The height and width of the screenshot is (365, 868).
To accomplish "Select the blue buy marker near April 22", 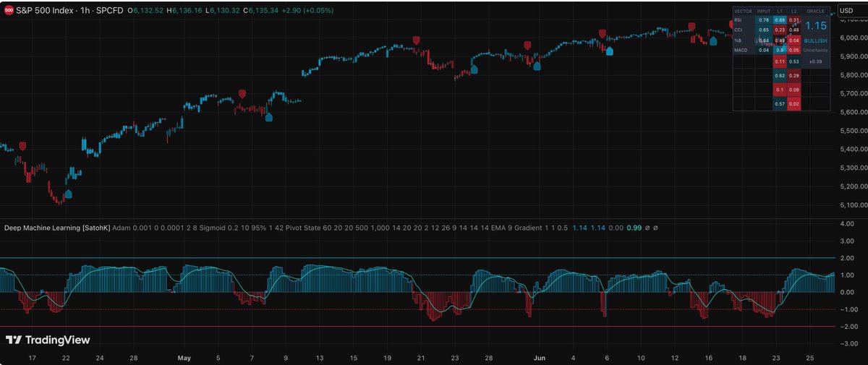I will (x=68, y=193).
